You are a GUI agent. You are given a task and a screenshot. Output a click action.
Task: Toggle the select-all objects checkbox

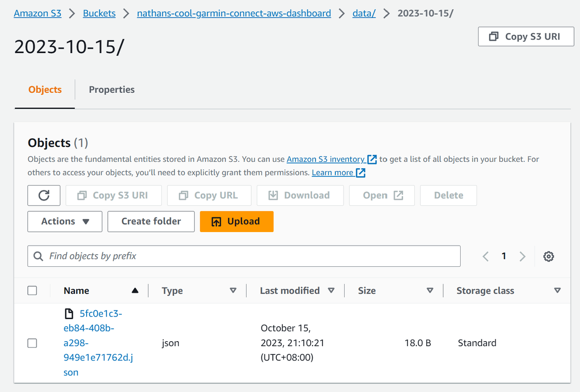point(32,290)
